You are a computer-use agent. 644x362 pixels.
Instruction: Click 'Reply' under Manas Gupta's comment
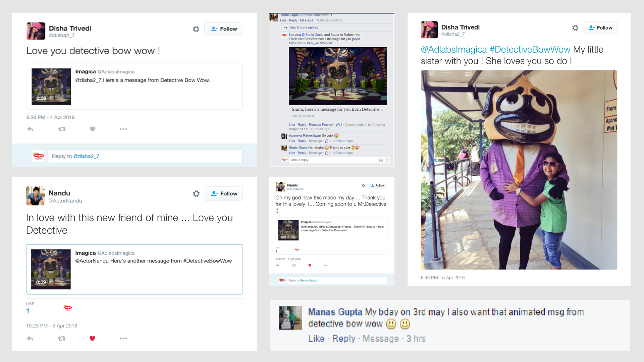point(343,339)
